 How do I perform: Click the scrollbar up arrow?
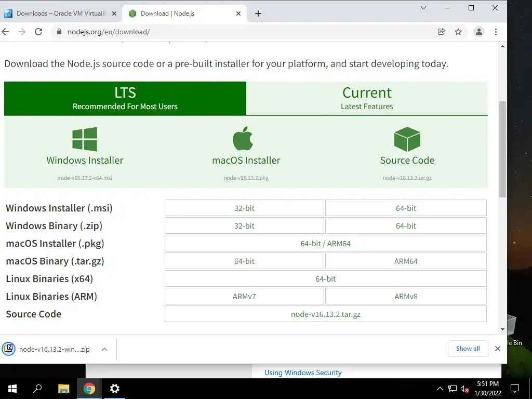click(502, 46)
